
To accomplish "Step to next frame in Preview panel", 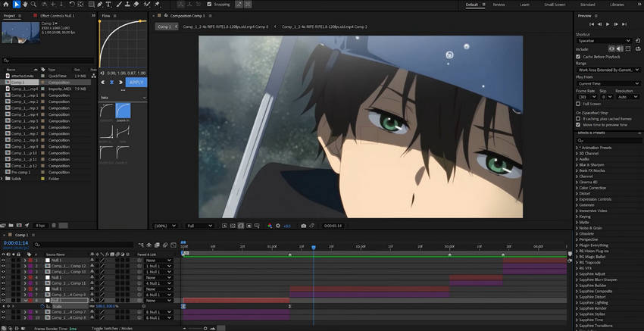I will click(616, 25).
